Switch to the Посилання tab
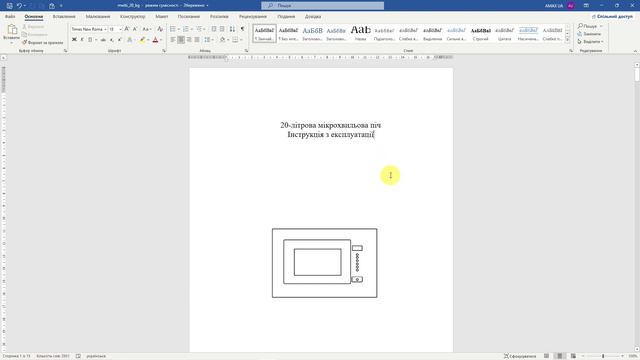The height and width of the screenshot is (360, 640). coord(189,17)
